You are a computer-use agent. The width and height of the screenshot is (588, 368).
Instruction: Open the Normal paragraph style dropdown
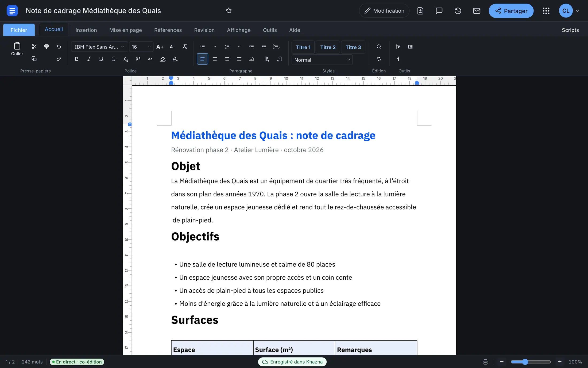pyautogui.click(x=322, y=60)
